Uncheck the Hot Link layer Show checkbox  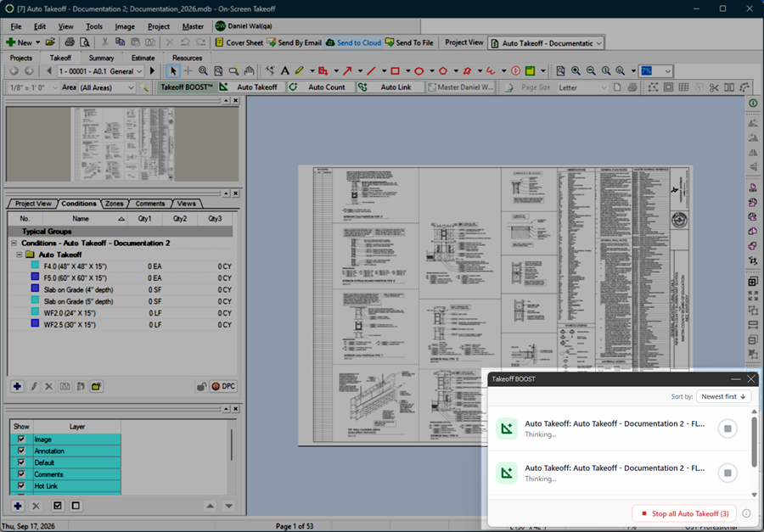tap(21, 485)
